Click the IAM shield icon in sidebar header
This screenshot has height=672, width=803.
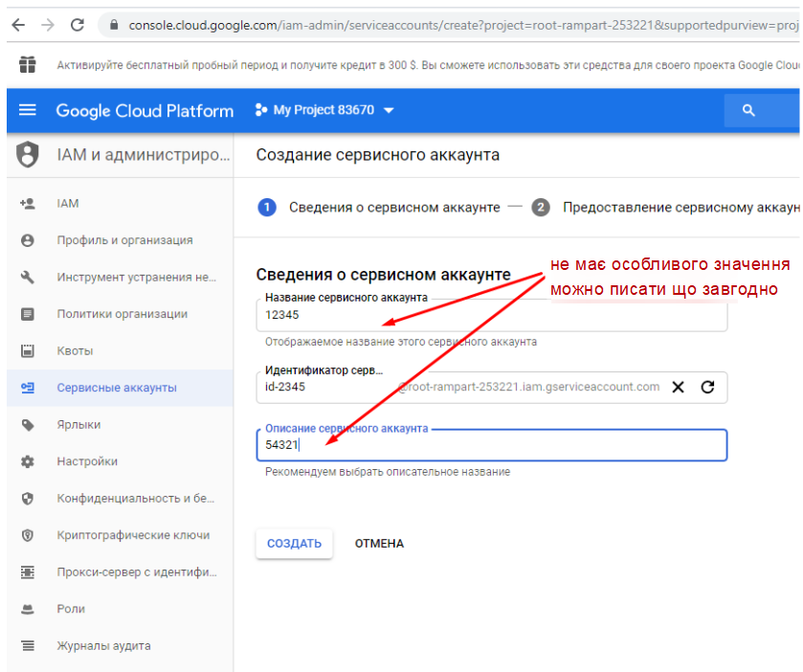click(28, 154)
